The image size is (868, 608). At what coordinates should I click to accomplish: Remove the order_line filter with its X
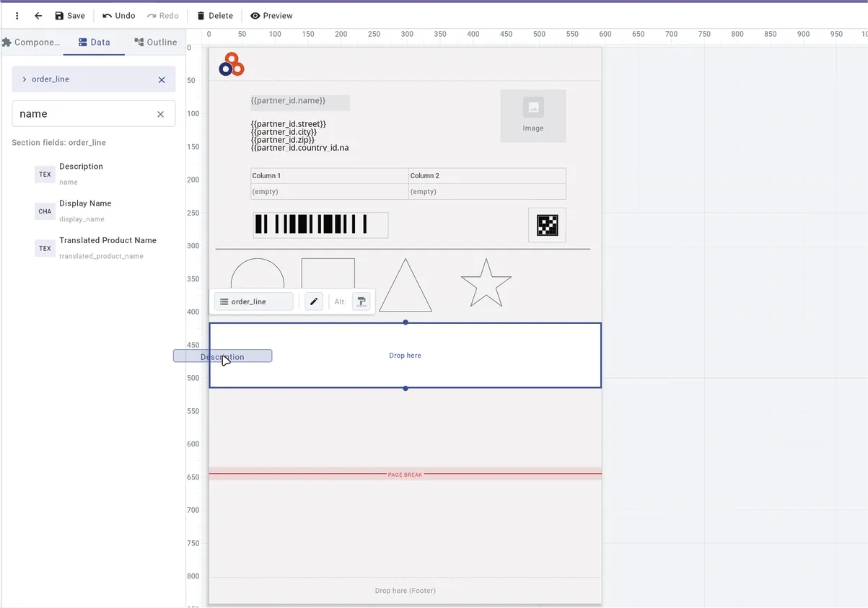coord(162,79)
